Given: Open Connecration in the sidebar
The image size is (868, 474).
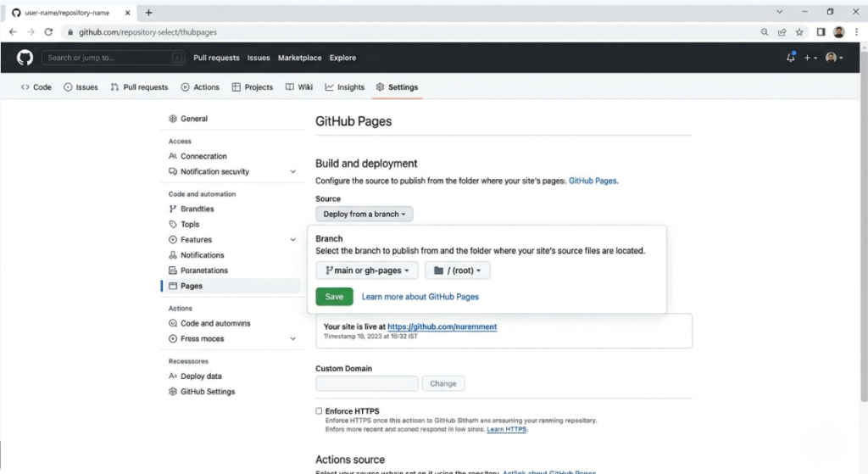Looking at the screenshot, I should click(198, 156).
